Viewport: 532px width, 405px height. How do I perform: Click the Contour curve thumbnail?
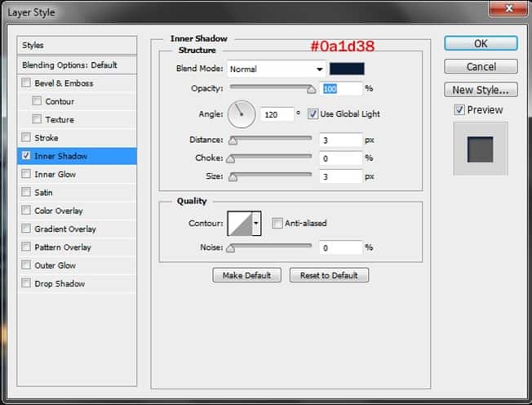[x=240, y=223]
